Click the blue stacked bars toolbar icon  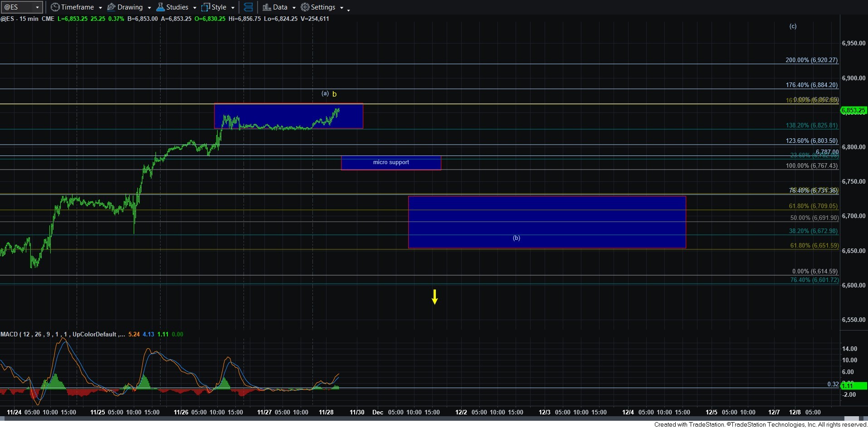tap(248, 7)
